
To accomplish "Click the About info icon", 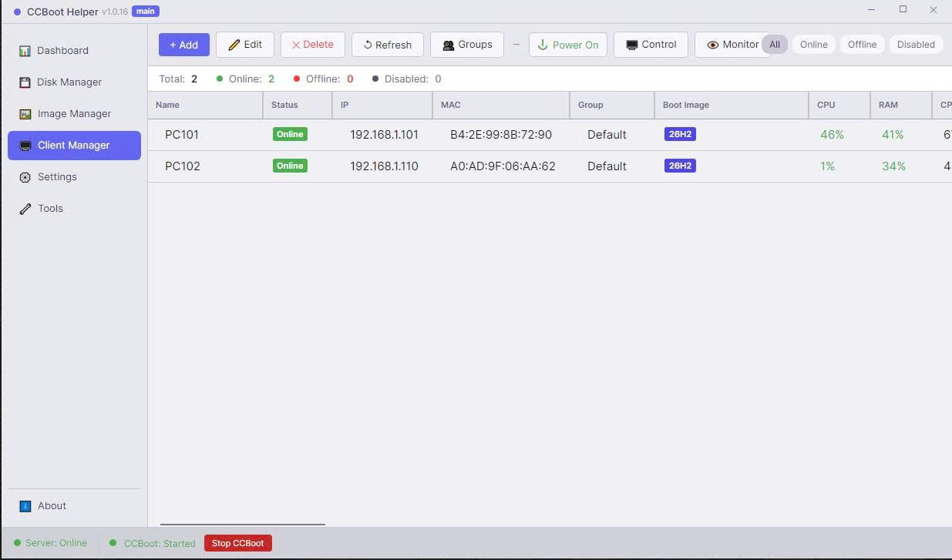I will 25,506.
